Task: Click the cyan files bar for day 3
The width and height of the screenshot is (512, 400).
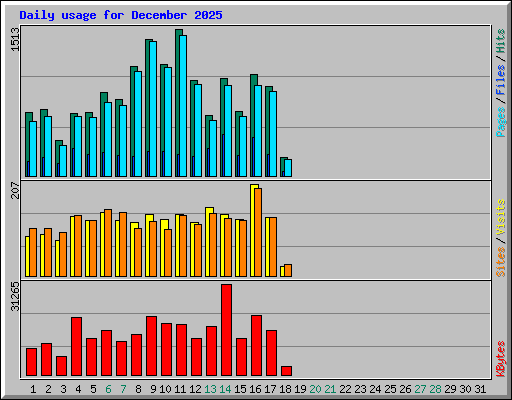Action: (63, 161)
